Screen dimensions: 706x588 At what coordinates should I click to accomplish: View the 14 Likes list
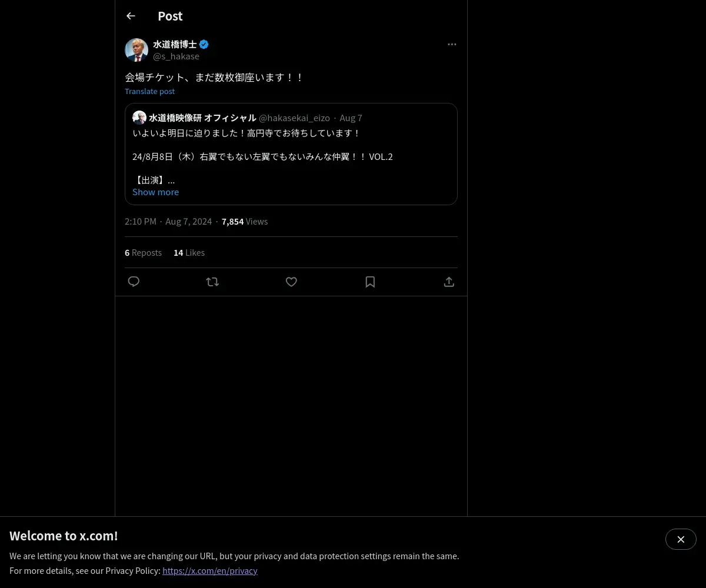tap(189, 252)
